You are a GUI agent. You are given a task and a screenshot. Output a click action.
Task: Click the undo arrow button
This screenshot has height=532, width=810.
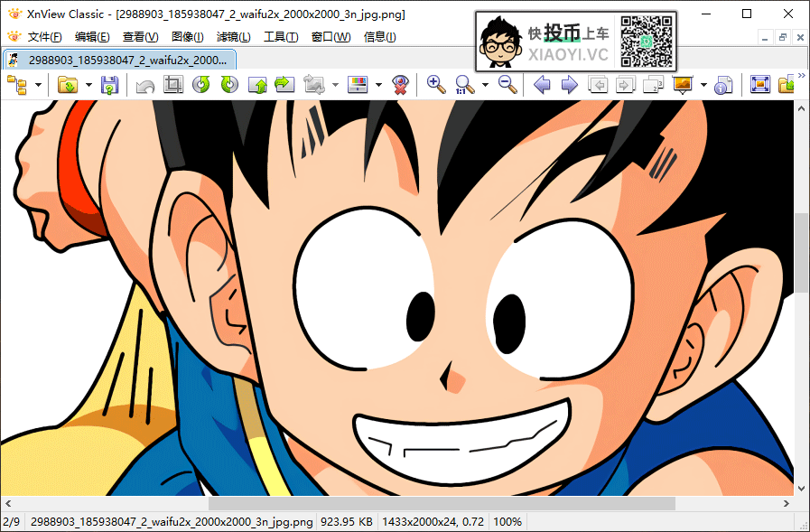pyautogui.click(x=144, y=85)
